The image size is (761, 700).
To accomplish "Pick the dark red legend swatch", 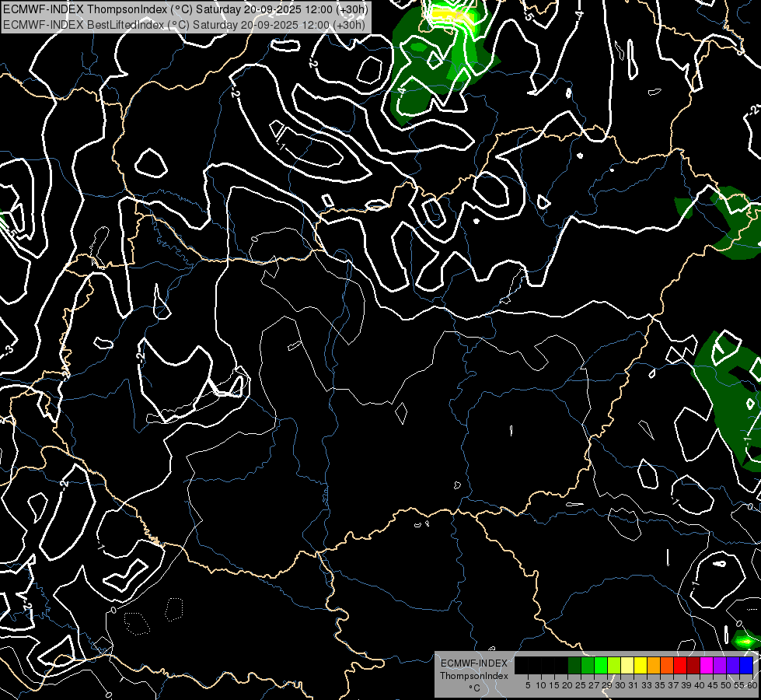I will 693,665.
